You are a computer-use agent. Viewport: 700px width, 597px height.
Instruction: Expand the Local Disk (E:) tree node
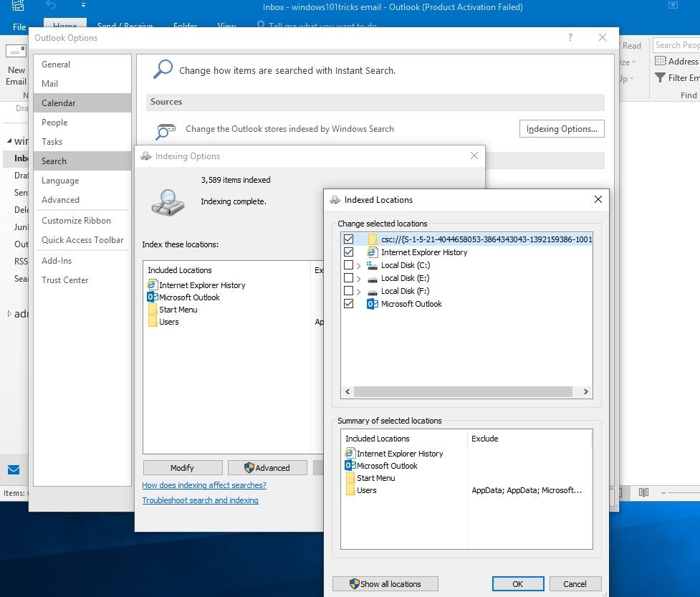point(358,278)
